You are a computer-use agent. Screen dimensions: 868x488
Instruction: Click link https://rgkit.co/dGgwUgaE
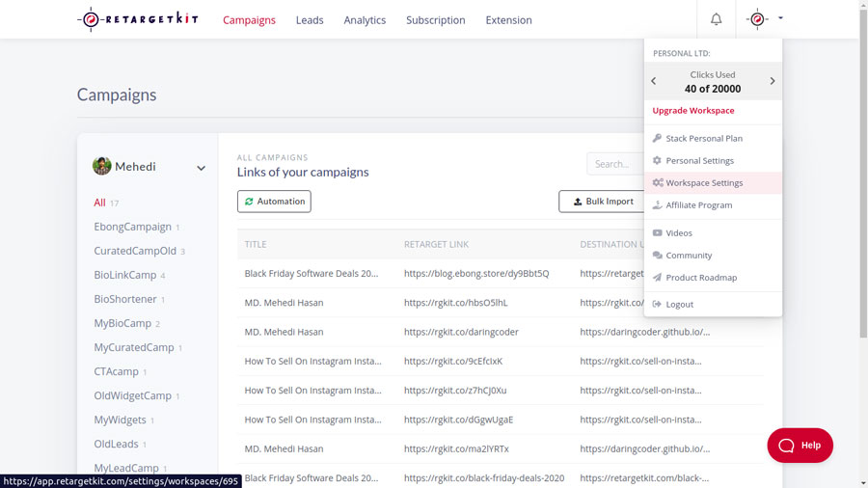point(458,420)
